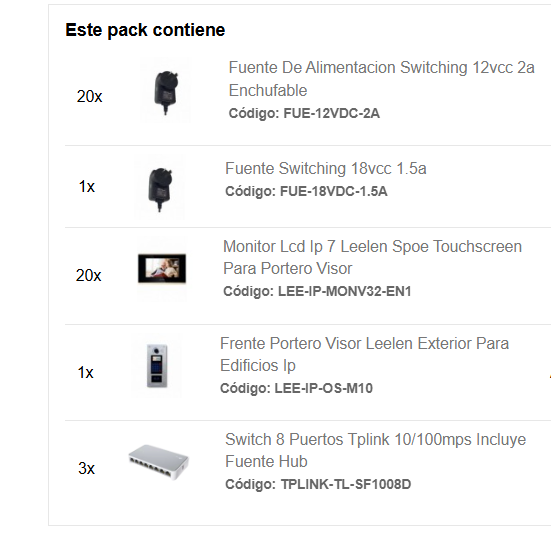Click the 1x quantity beside Frente Portero Visor
The image size is (551, 542).
[85, 372]
